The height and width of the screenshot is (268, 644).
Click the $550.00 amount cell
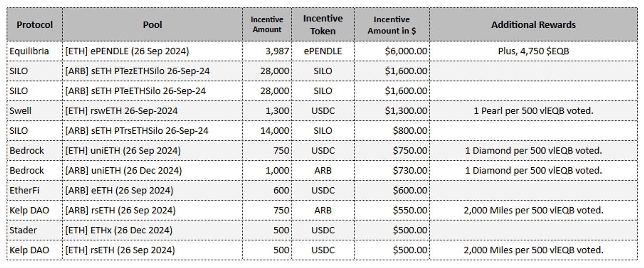point(410,210)
